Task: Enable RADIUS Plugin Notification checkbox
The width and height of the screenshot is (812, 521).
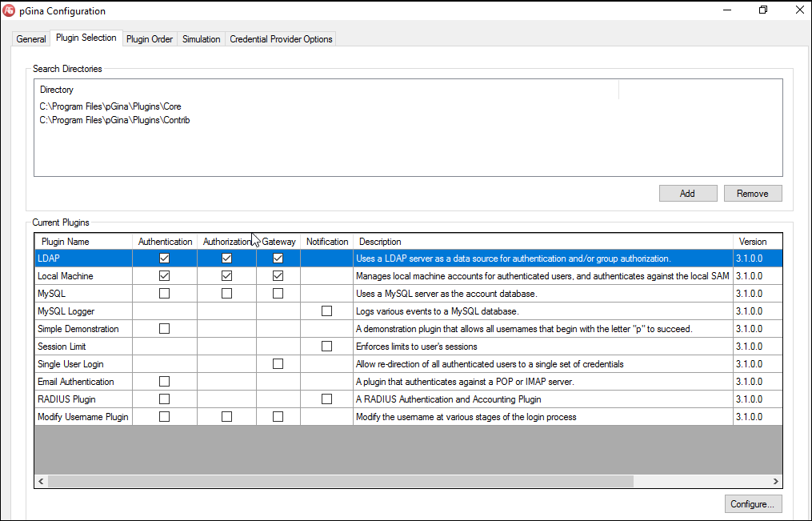Action: pyautogui.click(x=326, y=399)
